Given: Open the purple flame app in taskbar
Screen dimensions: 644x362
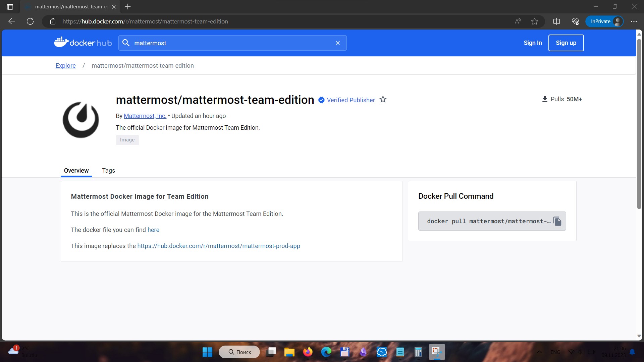Looking at the screenshot, I should [363, 352].
